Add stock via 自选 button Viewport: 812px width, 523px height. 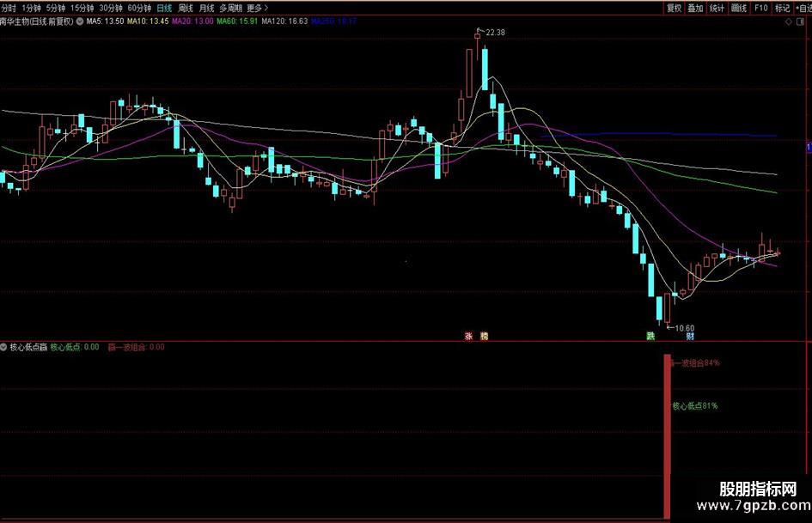tap(803, 8)
